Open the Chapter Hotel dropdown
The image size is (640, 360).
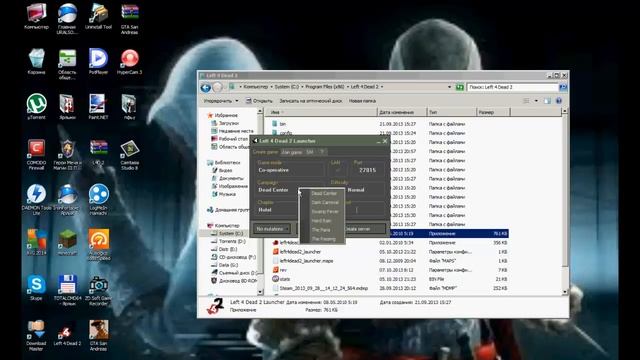click(277, 210)
